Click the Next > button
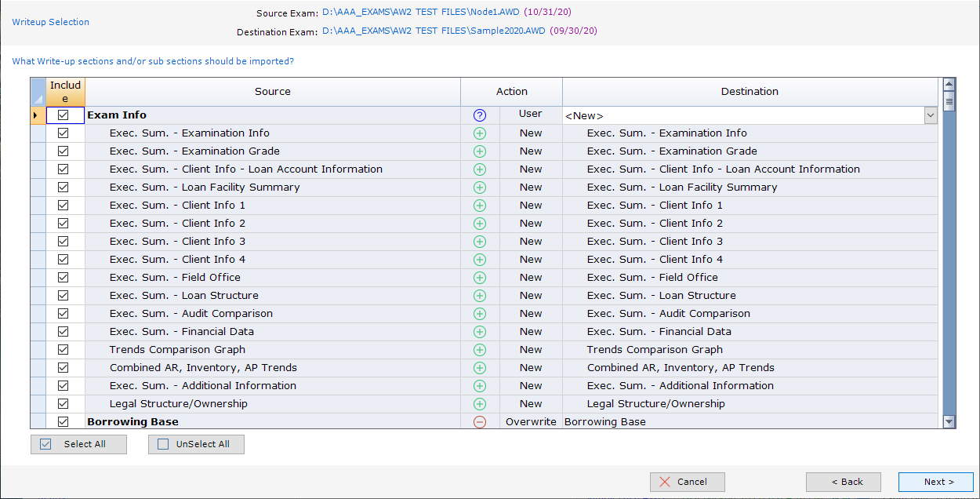 pyautogui.click(x=935, y=482)
